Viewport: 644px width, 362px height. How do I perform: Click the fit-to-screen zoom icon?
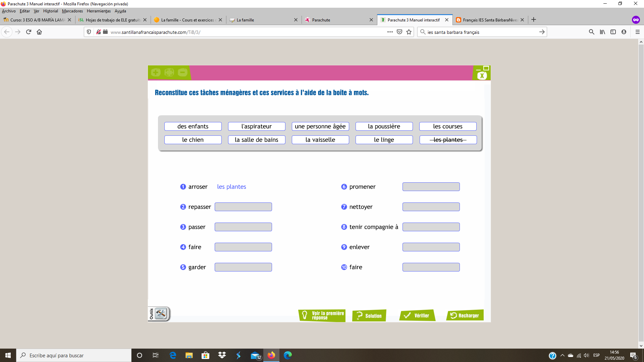(169, 72)
